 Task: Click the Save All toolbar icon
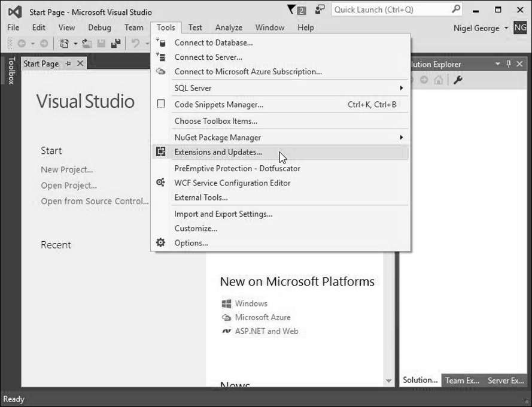pos(116,44)
